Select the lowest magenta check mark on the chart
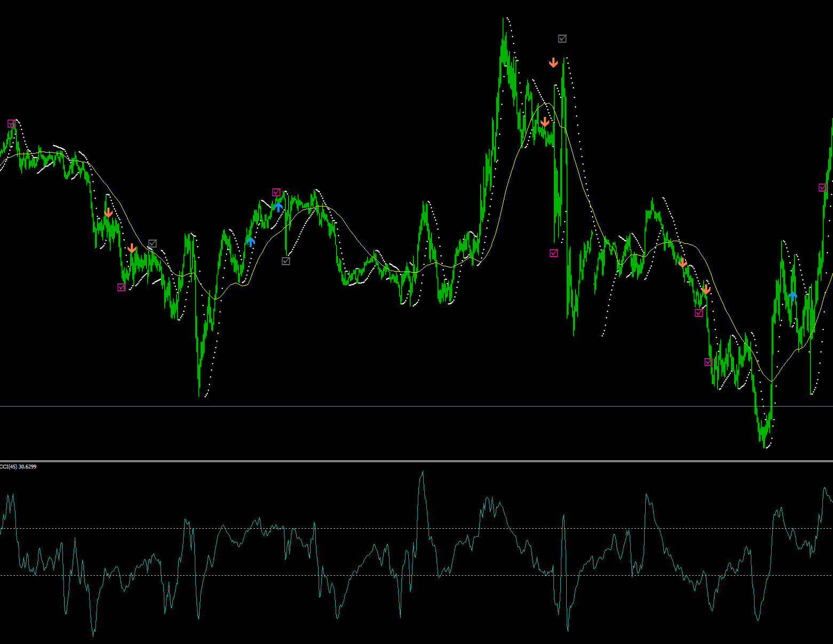Screen dimensions: 833x644 [x=708, y=362]
